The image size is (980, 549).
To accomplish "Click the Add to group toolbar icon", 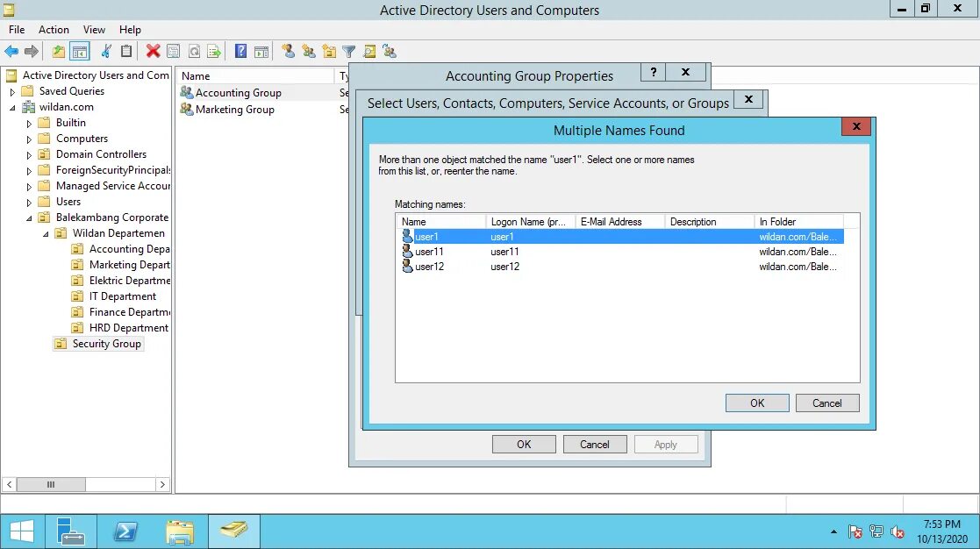I will point(390,51).
